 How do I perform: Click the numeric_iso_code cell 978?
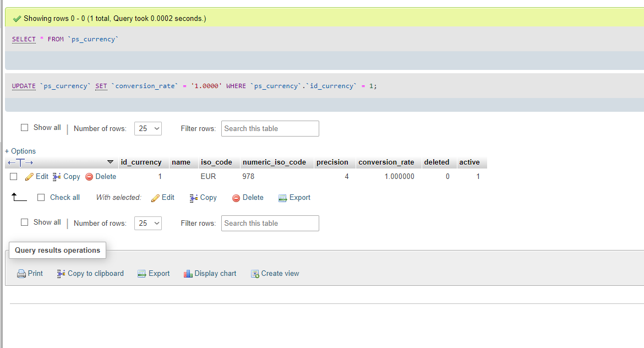tap(248, 176)
